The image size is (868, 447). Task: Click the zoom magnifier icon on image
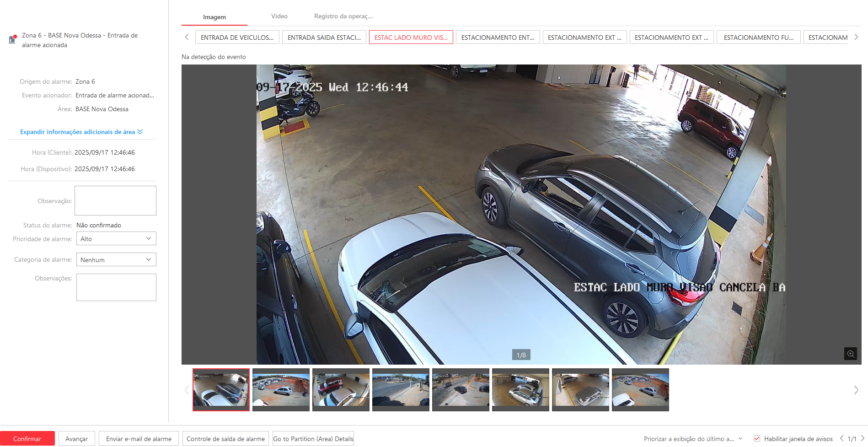click(x=850, y=354)
